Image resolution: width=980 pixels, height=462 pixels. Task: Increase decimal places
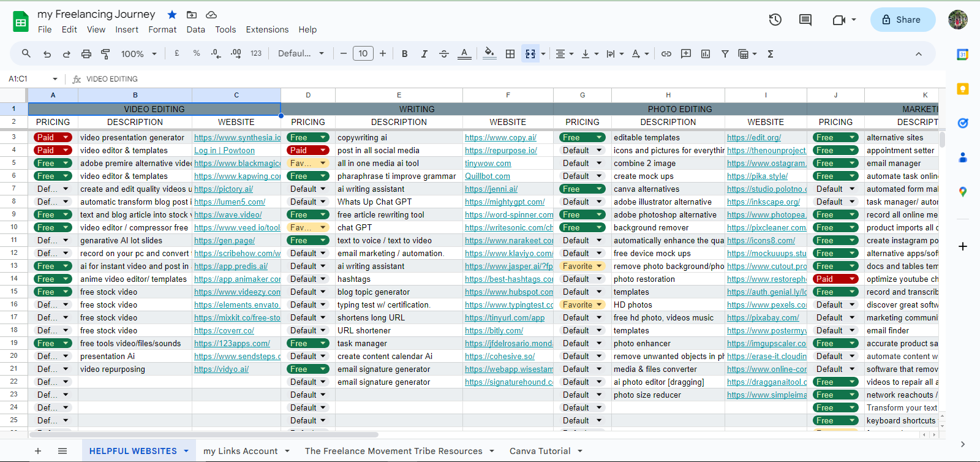coord(236,54)
